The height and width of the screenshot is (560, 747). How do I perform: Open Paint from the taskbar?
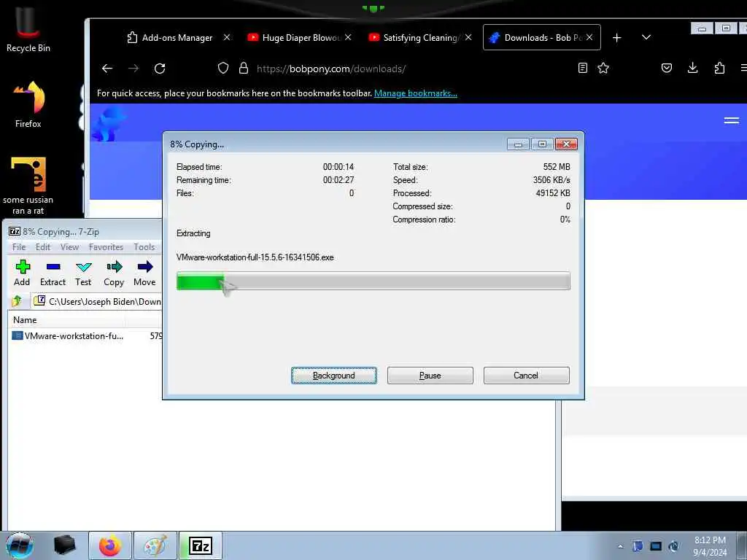point(155,545)
